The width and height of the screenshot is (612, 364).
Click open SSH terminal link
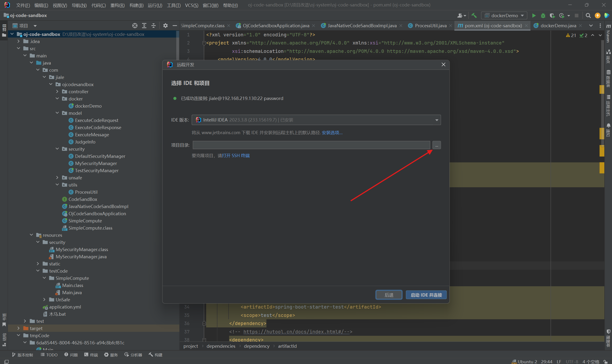pos(236,155)
